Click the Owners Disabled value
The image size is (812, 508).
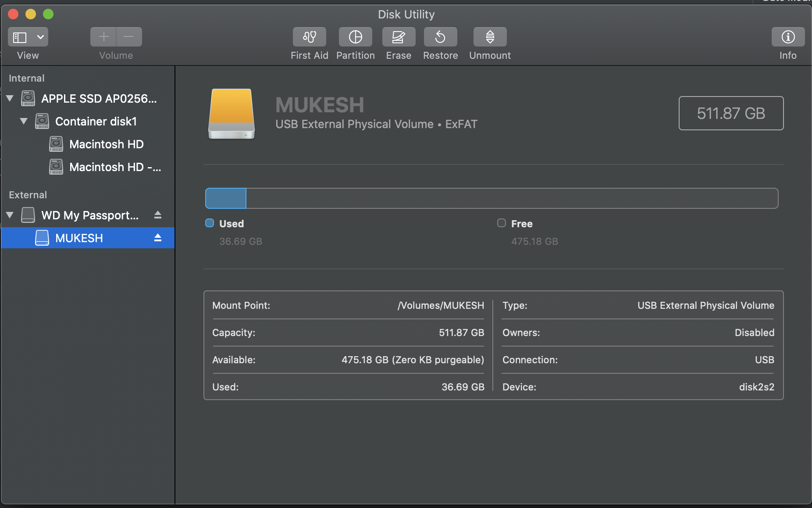pyautogui.click(x=755, y=333)
